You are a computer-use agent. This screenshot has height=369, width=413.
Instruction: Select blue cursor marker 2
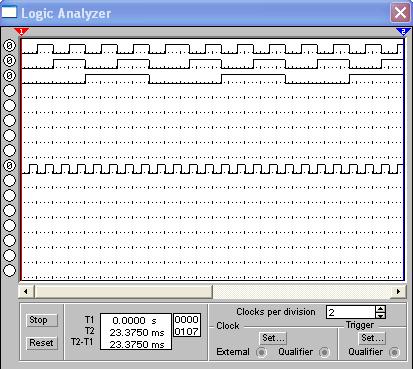(403, 32)
